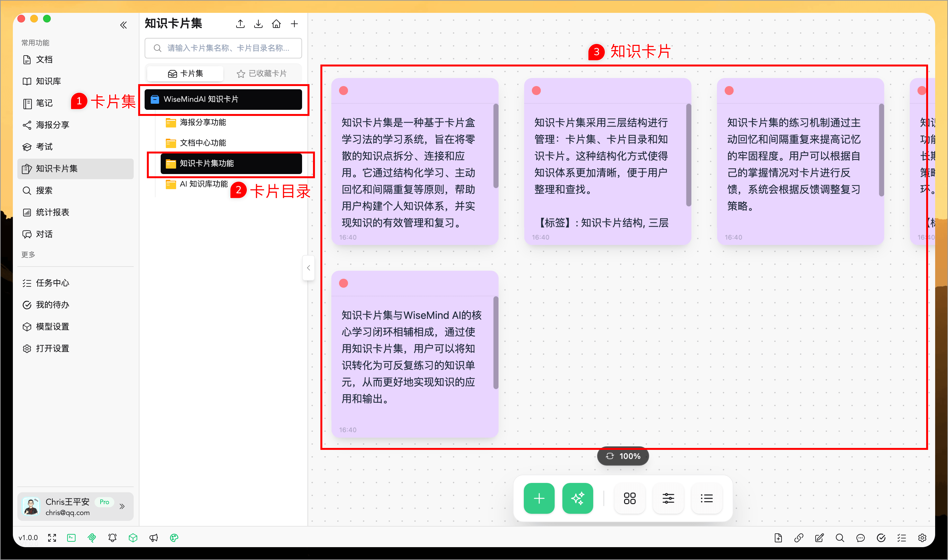
Task: Click the download icon next to 知识卡片集 title
Action: coord(258,23)
